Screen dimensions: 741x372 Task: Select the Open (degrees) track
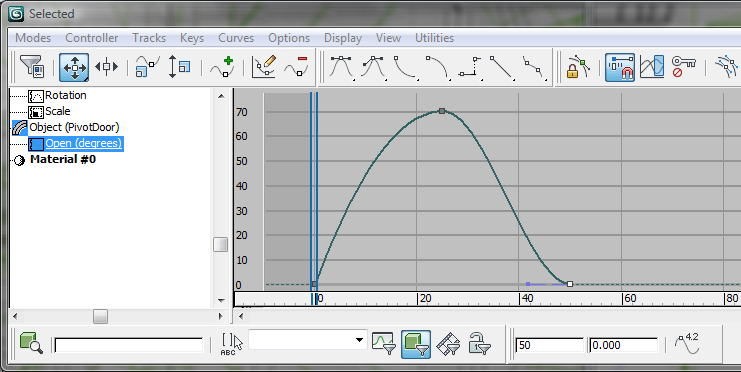click(83, 143)
